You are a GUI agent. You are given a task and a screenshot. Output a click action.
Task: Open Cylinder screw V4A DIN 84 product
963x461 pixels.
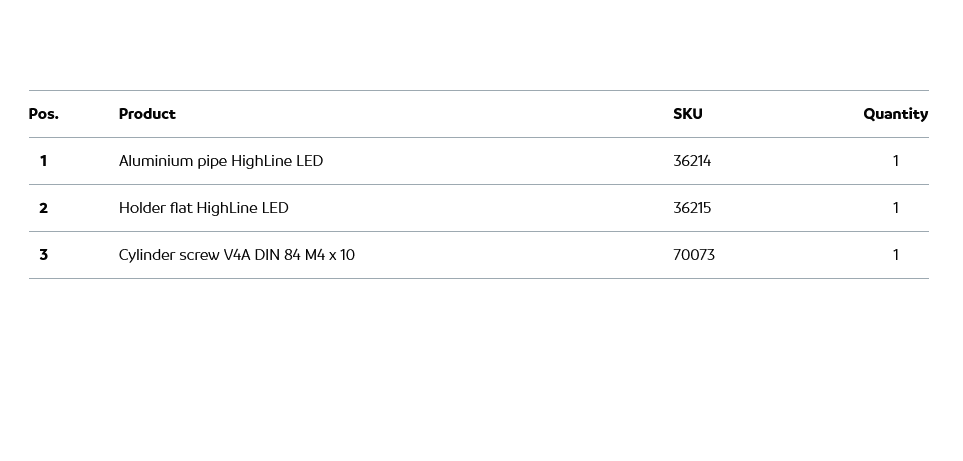[236, 255]
